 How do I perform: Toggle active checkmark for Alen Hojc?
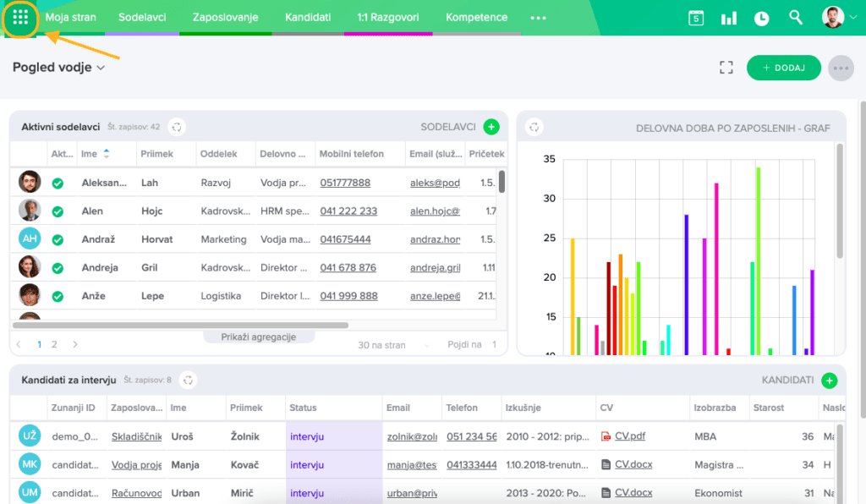pos(58,211)
